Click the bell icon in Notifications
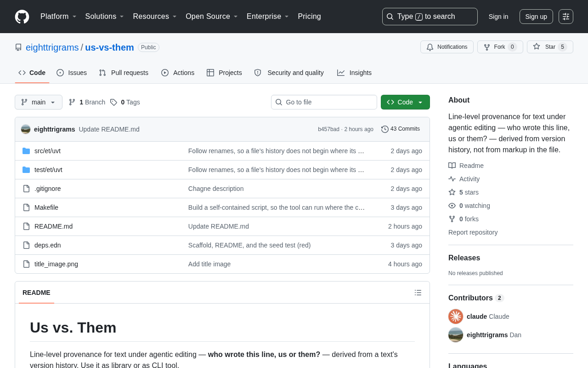Image resolution: width=588 pixels, height=368 pixels. (430, 47)
